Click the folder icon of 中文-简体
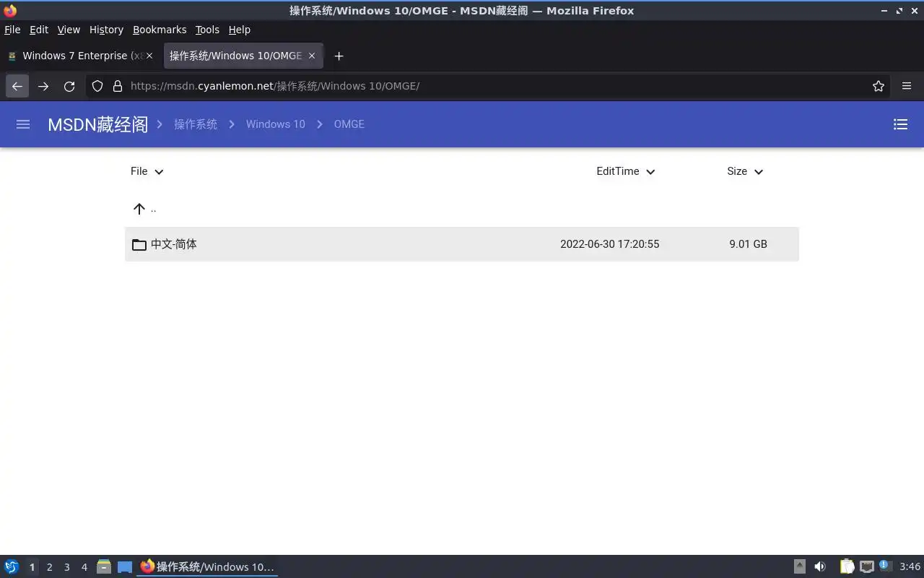This screenshot has height=578, width=924. click(139, 244)
